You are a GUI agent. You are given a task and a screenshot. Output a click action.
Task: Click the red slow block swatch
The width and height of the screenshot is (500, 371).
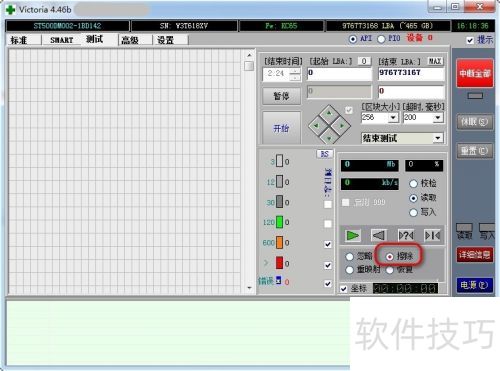tap(279, 263)
